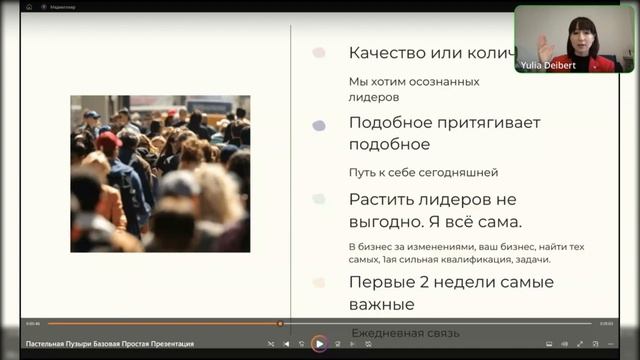Screen dimensions: 640x360
Task: Seek in the unplayed progress bar portion
Action: click(438, 324)
